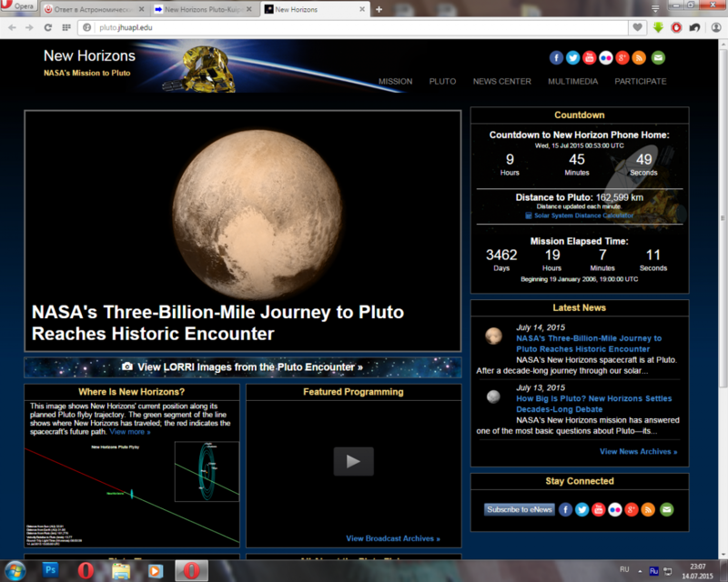This screenshot has width=728, height=582.
Task: Open How Big Is Pluto news link
Action: coord(594,404)
